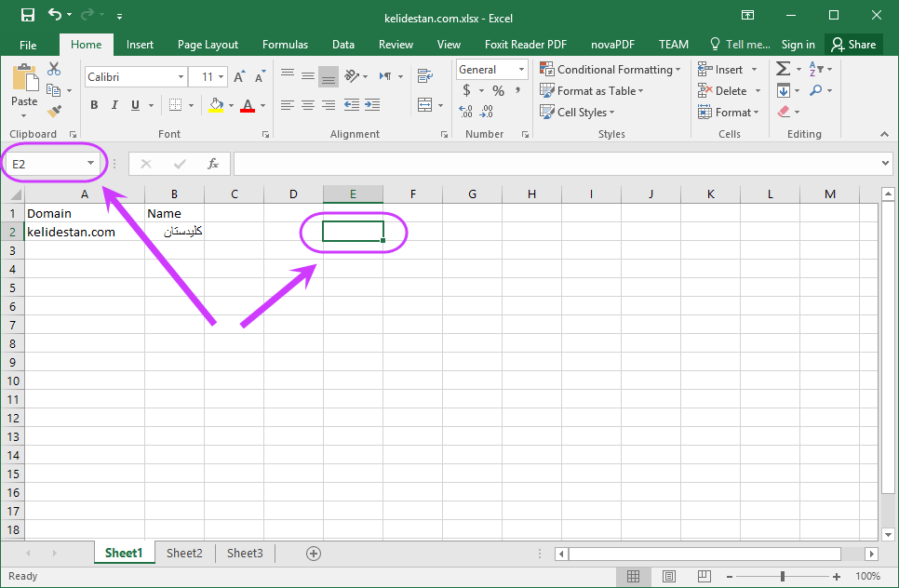Adjust the zoom slider handle
This screenshot has width=899, height=588.
783,577
